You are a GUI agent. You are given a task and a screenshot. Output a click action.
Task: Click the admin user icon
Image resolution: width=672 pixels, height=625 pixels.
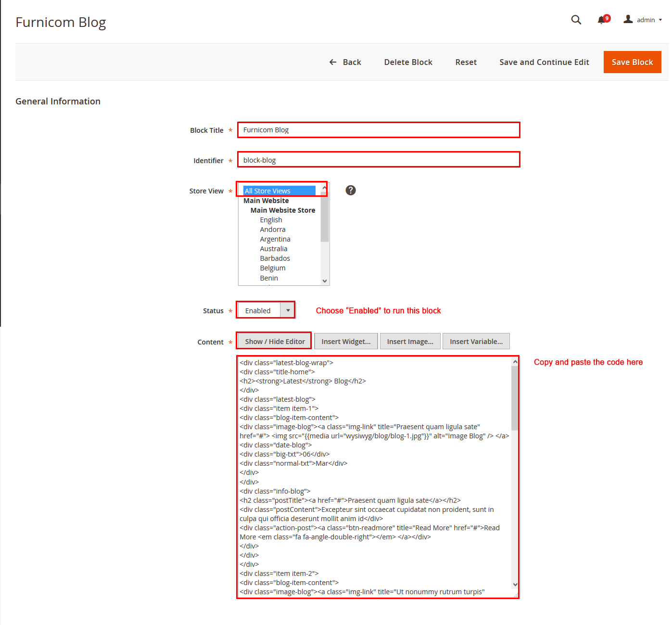click(x=628, y=19)
